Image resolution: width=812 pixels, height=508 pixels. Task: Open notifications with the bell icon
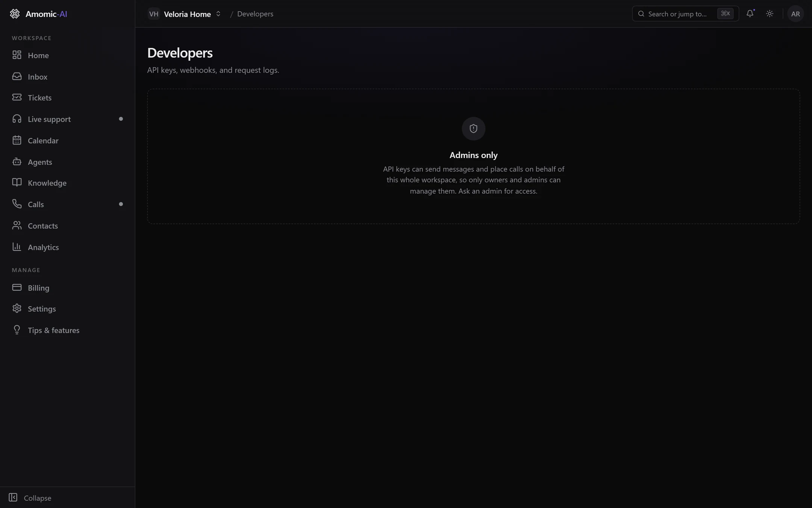750,14
